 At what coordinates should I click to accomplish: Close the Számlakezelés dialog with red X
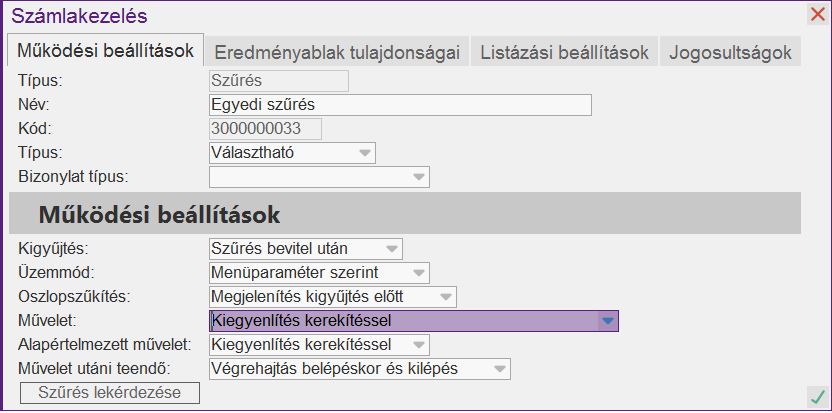pyautogui.click(x=816, y=15)
